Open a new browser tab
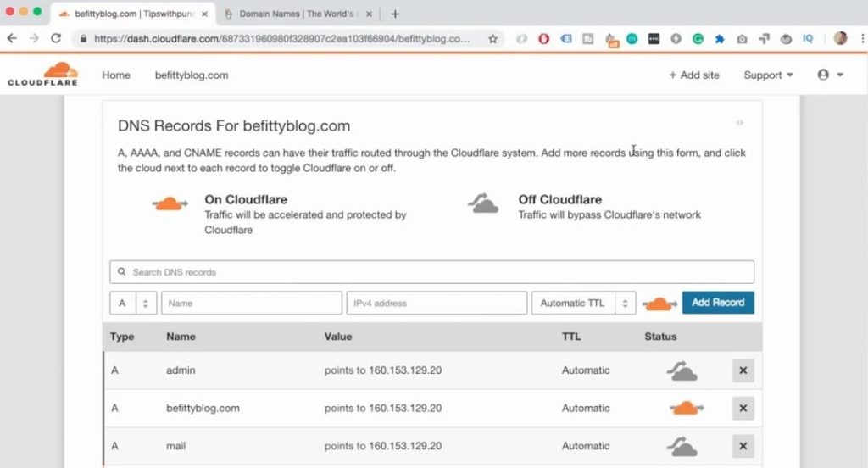Screen dimensions: 868x468 (395, 14)
